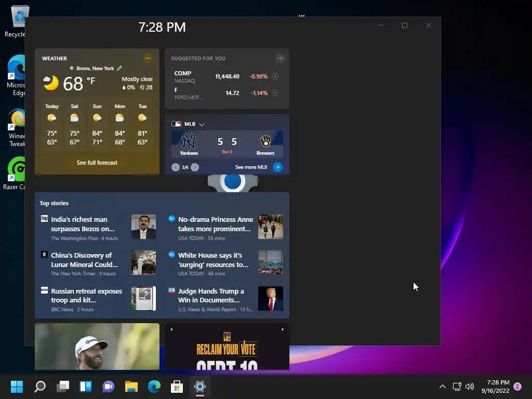Image resolution: width=532 pixels, height=399 pixels.
Task: Open the COMP NASDAQ stock row
Action: 227,77
